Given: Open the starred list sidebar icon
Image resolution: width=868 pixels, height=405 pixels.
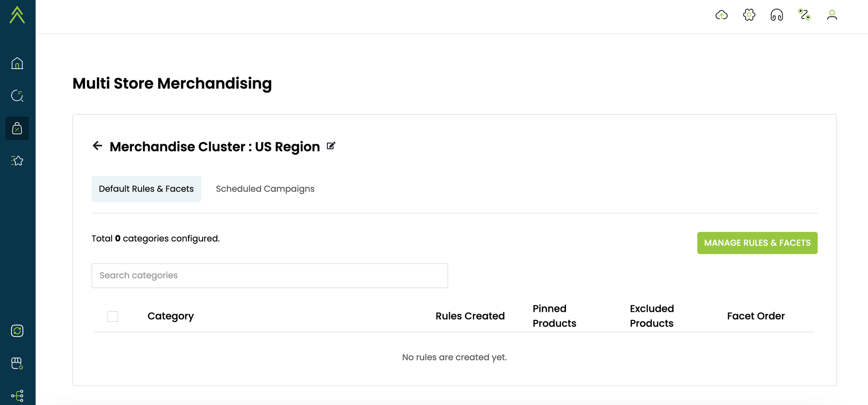Looking at the screenshot, I should coord(17,160).
